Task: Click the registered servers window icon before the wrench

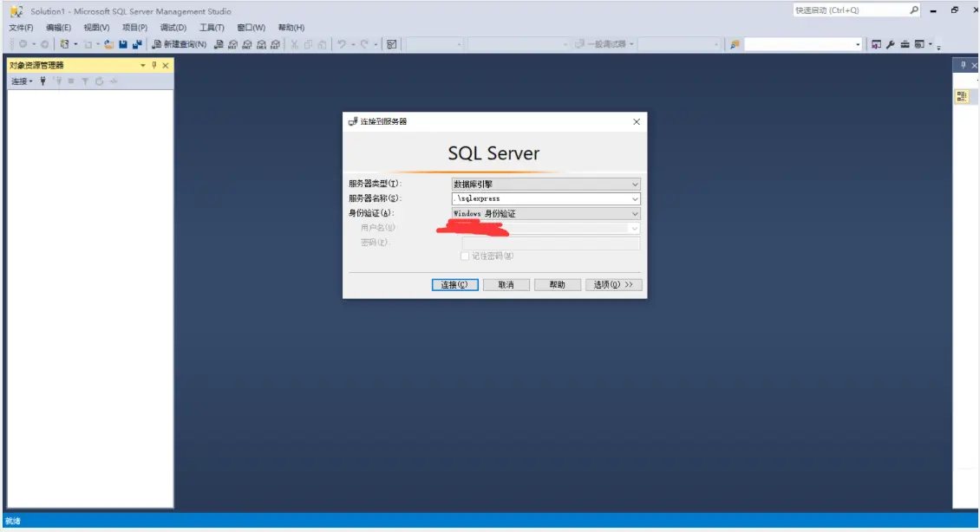Action: click(876, 44)
